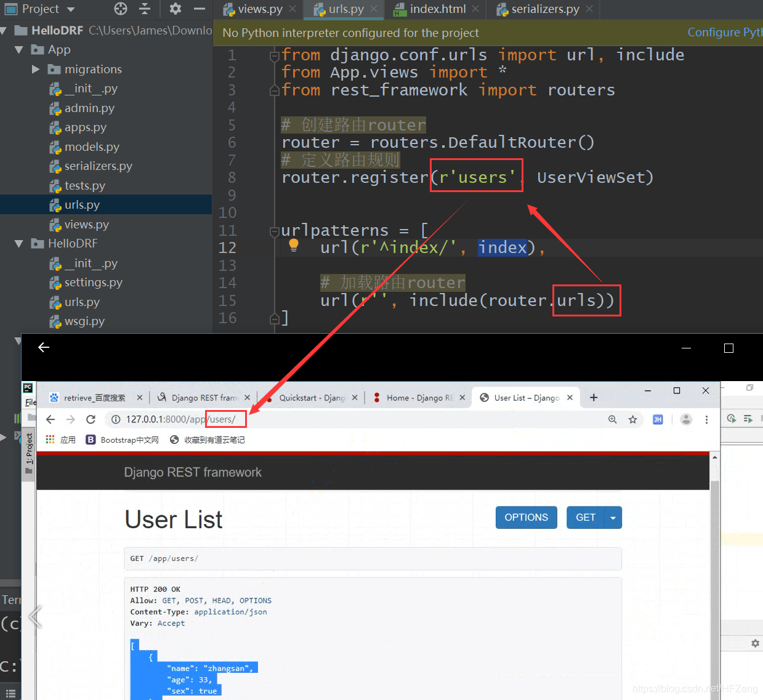Close the views.py editor tab
This screenshot has width=763, height=700.
[x=293, y=9]
